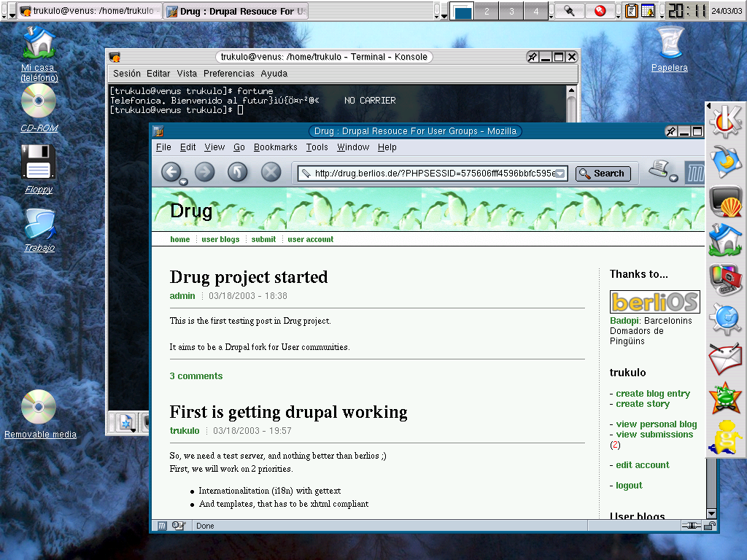Open the Preferencias menu in Konsole
This screenshot has width=747, height=560.
(228, 74)
